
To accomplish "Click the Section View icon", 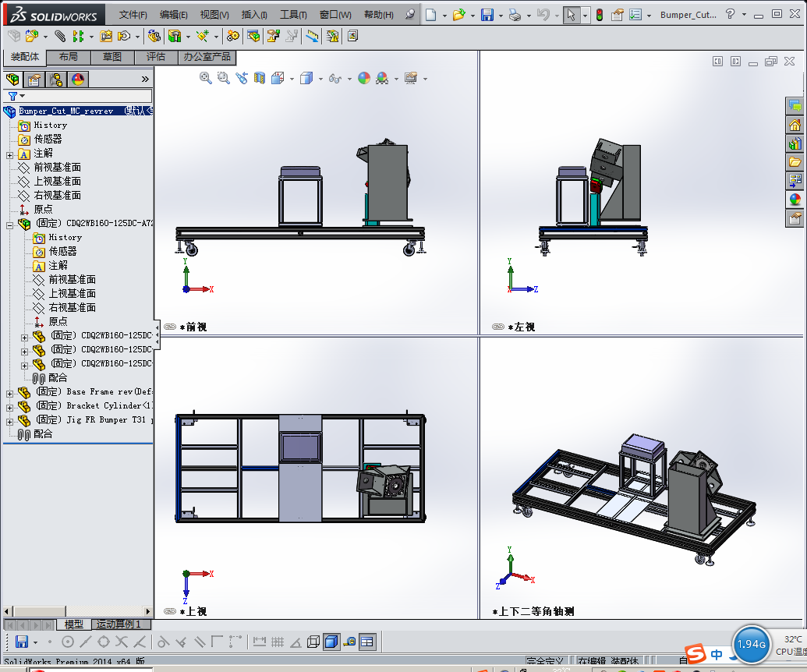I will click(x=260, y=78).
